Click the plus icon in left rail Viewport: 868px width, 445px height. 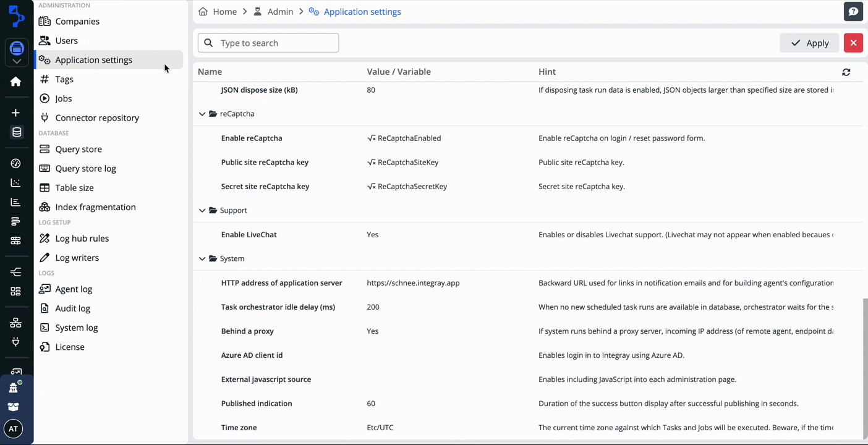15,113
